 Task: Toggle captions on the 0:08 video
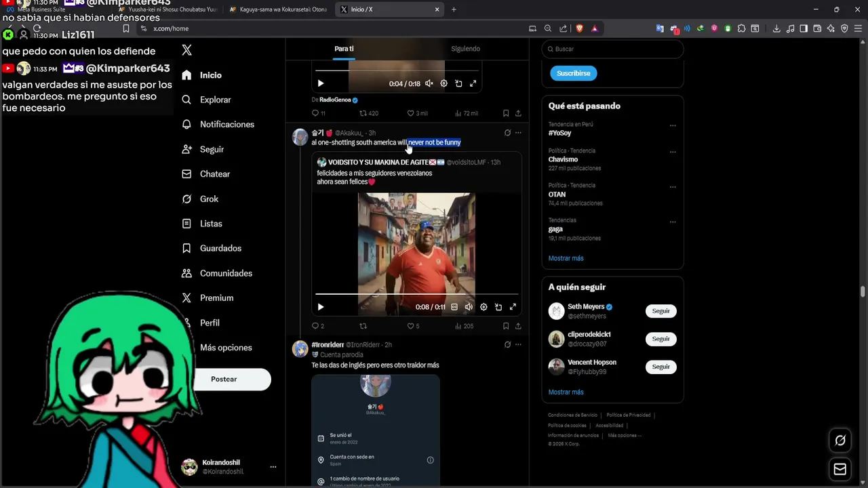454,307
